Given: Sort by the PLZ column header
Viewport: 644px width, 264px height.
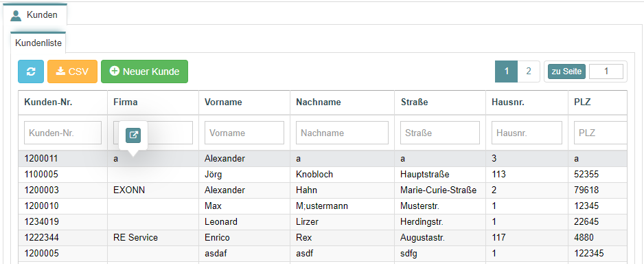Looking at the screenshot, I should point(582,102).
